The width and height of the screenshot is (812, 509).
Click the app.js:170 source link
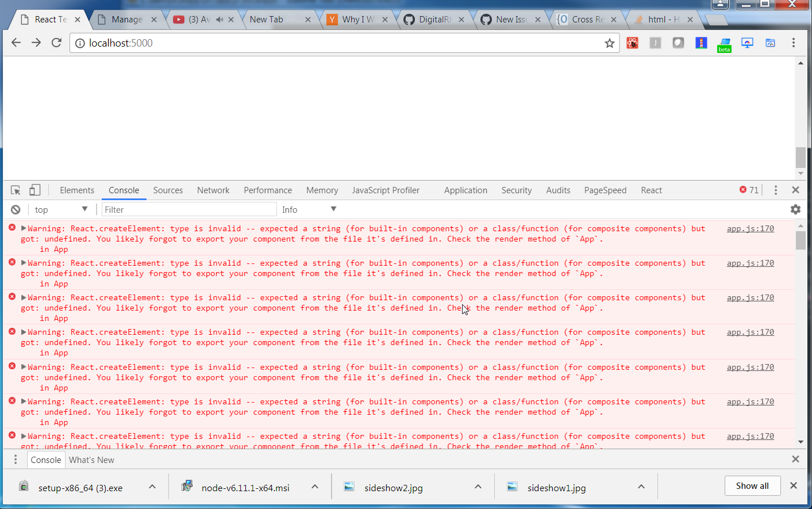750,228
